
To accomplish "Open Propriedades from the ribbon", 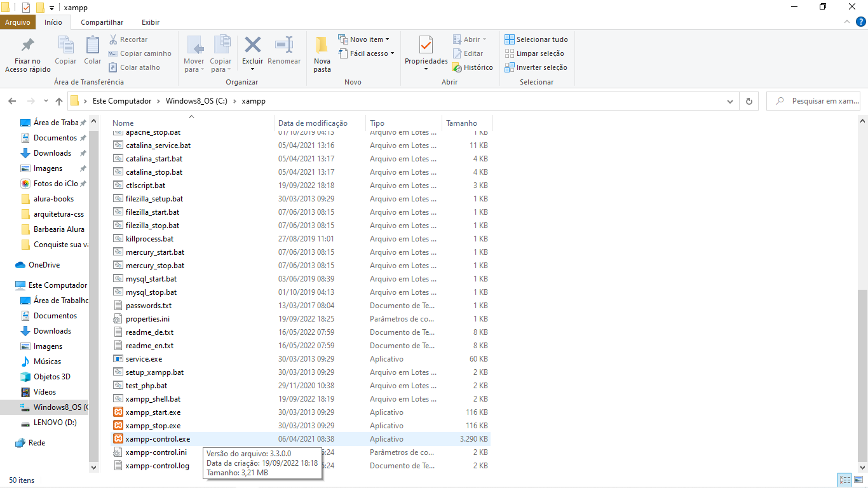I will 426,54.
